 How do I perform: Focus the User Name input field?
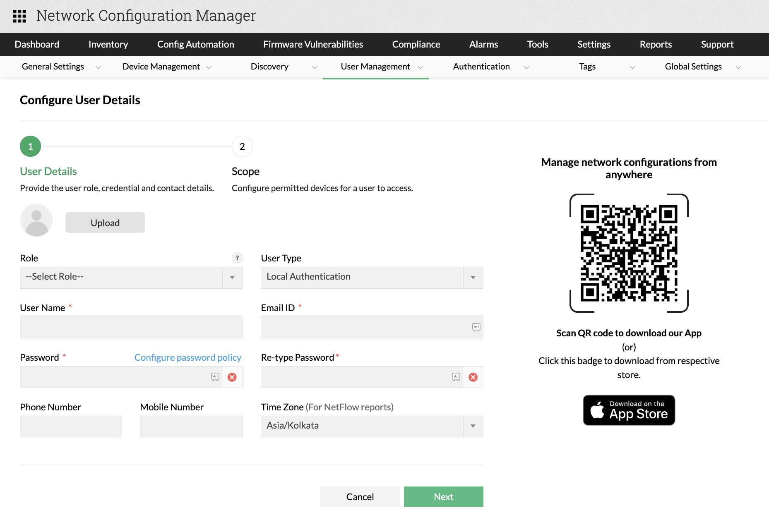coord(131,327)
